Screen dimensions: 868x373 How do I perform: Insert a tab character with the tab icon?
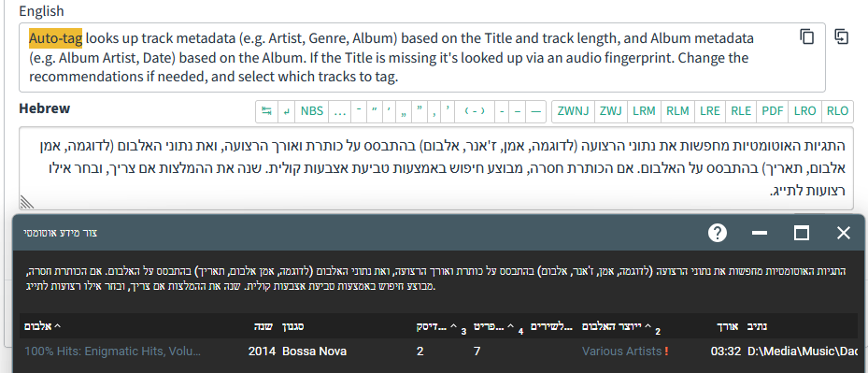pyautogui.click(x=267, y=111)
